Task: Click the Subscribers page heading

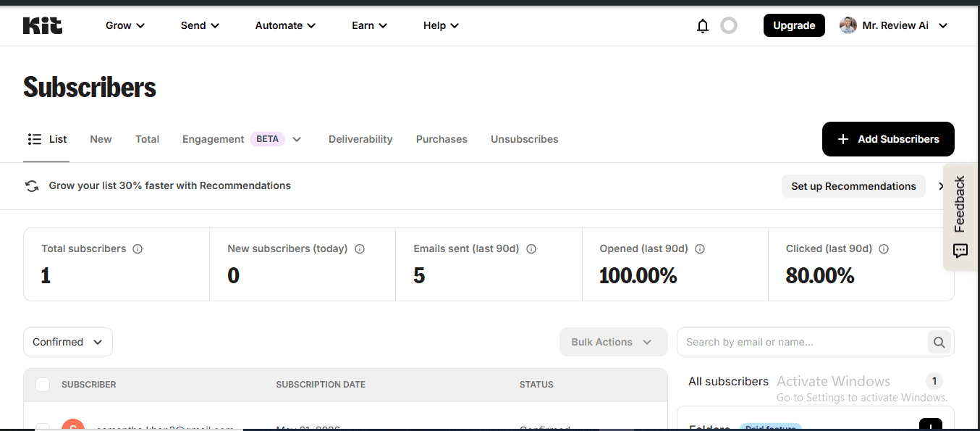Action: click(x=90, y=87)
